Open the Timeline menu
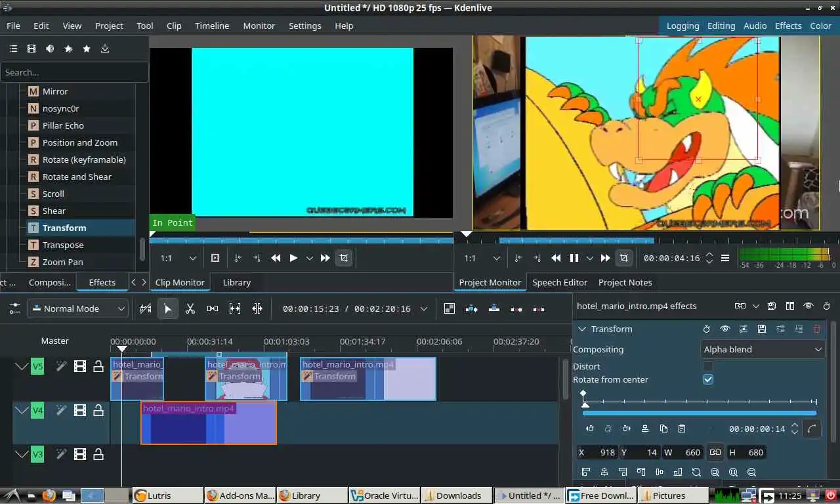The height and width of the screenshot is (504, 840). pyautogui.click(x=212, y=26)
